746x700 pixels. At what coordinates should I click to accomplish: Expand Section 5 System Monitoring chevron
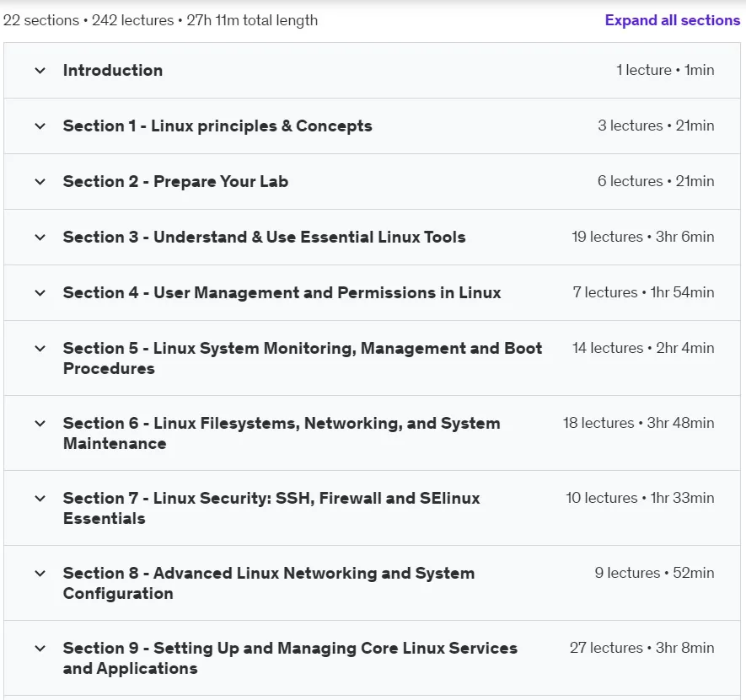click(x=40, y=349)
